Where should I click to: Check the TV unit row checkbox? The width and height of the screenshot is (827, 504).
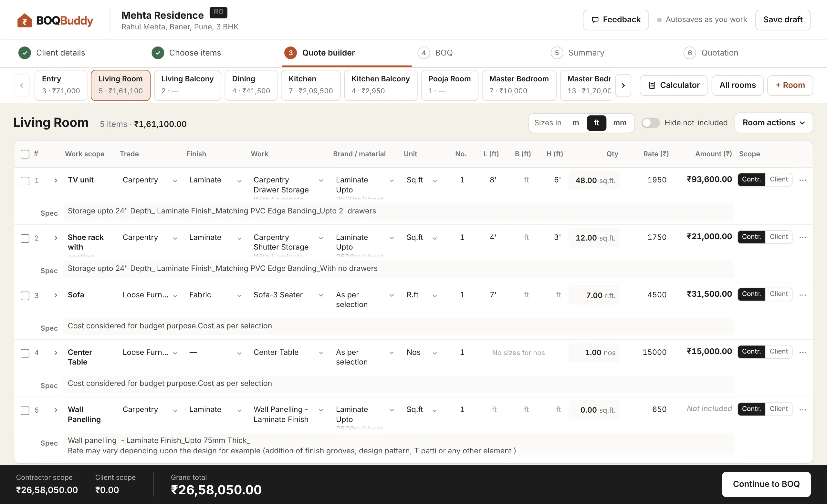25,181
